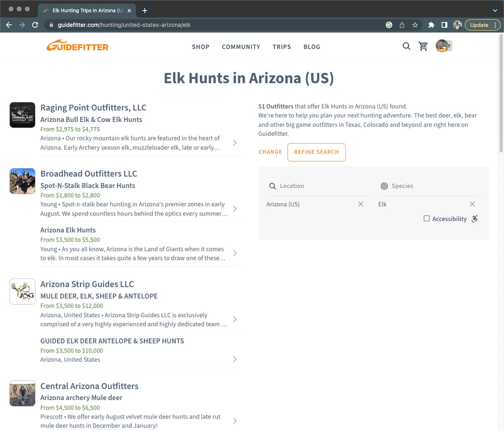Click the Location search magnifier icon

[273, 186]
